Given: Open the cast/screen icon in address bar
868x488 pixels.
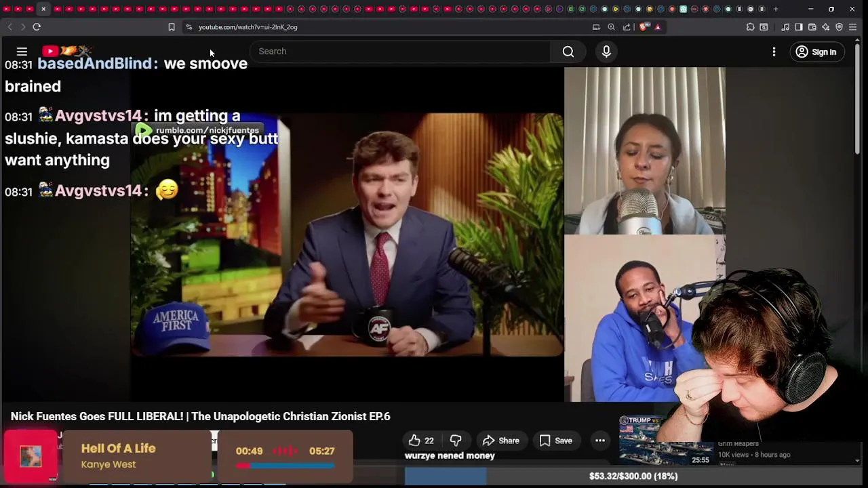Looking at the screenshot, I should click(x=596, y=27).
